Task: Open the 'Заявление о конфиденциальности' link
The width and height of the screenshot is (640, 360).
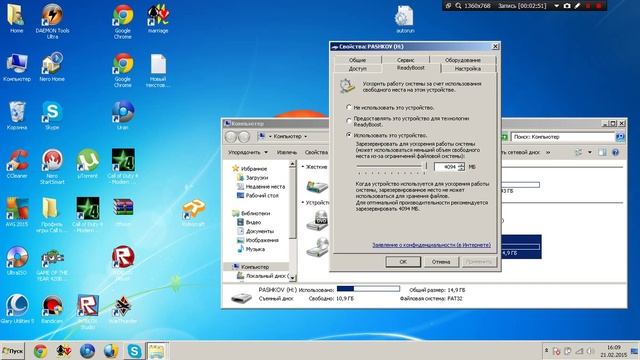Action: click(431, 245)
